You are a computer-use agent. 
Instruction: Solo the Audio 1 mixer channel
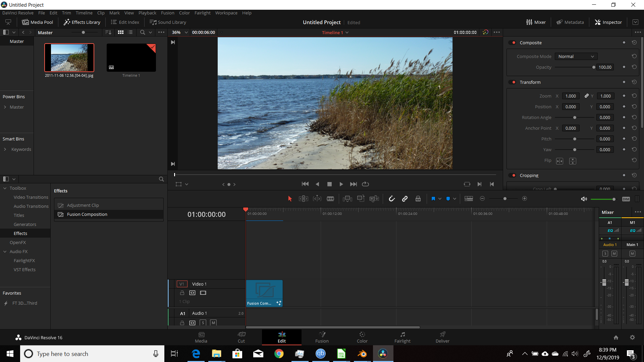(605, 254)
